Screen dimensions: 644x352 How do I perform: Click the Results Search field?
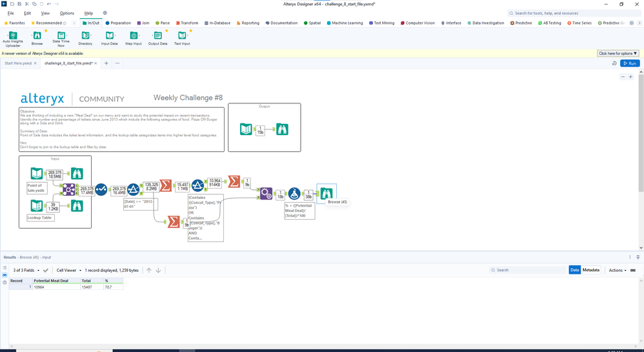[528, 270]
